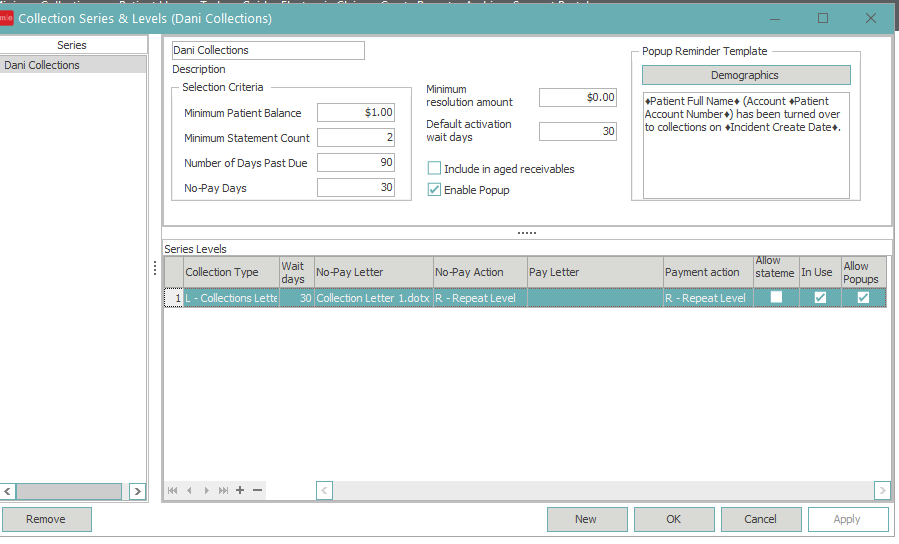The height and width of the screenshot is (544, 899).
Task: Click the Demographics button
Action: [745, 75]
